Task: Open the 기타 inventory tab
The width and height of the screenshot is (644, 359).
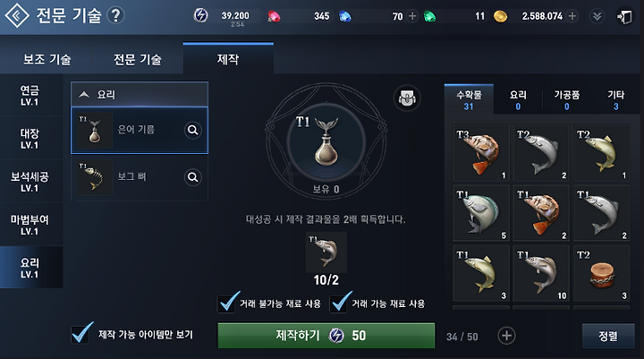Action: point(615,100)
